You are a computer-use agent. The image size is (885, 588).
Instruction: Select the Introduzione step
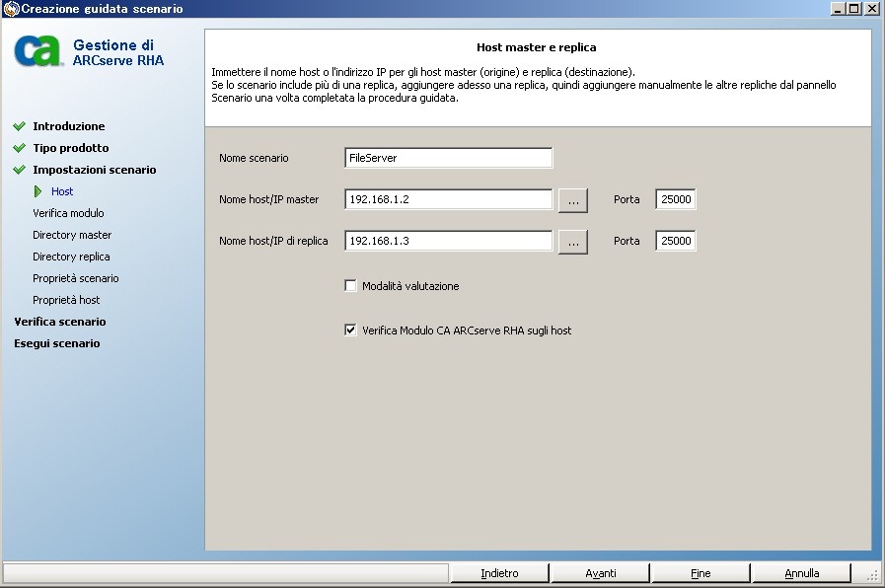(x=69, y=126)
